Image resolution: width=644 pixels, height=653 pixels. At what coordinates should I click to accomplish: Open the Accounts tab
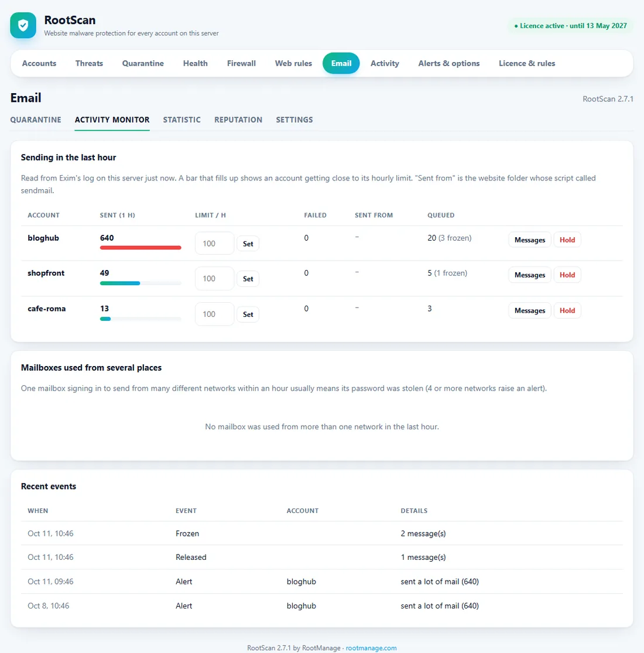39,63
